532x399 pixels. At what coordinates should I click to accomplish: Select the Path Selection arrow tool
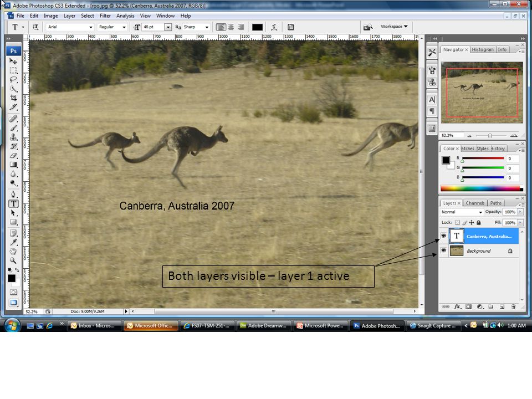[x=13, y=213]
